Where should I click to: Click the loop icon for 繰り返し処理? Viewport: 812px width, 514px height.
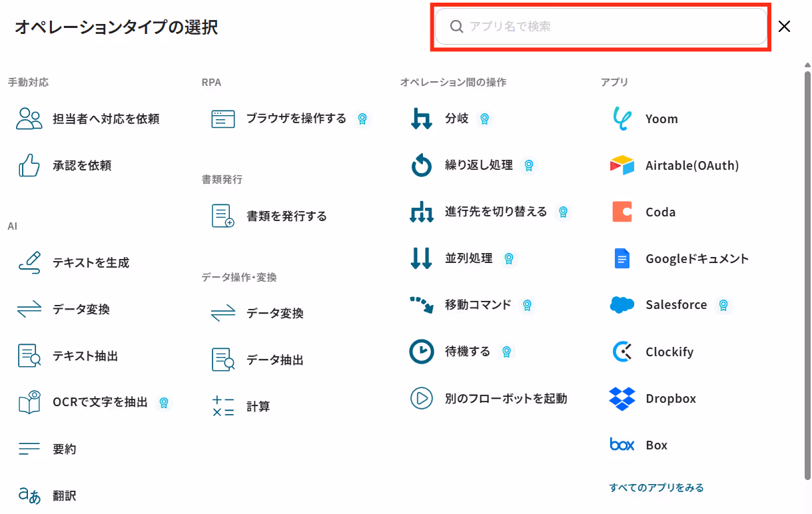[x=421, y=165]
